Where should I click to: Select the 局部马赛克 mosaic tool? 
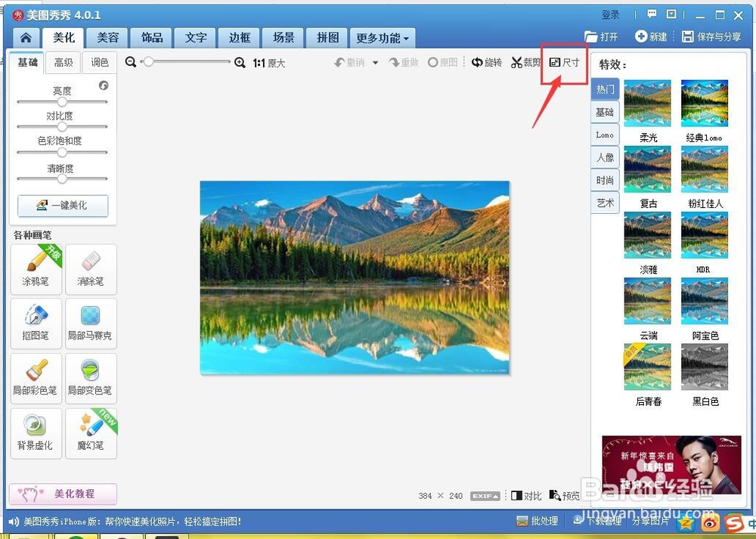[91, 324]
